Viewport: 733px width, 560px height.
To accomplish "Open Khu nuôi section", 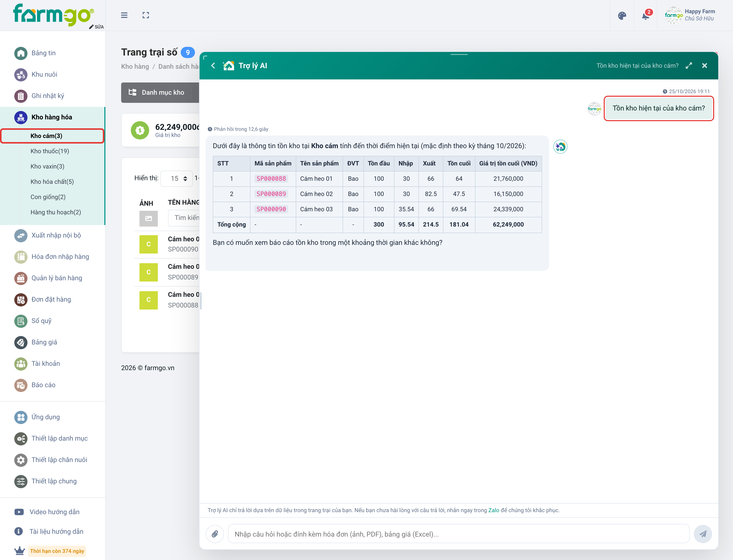I will (44, 74).
